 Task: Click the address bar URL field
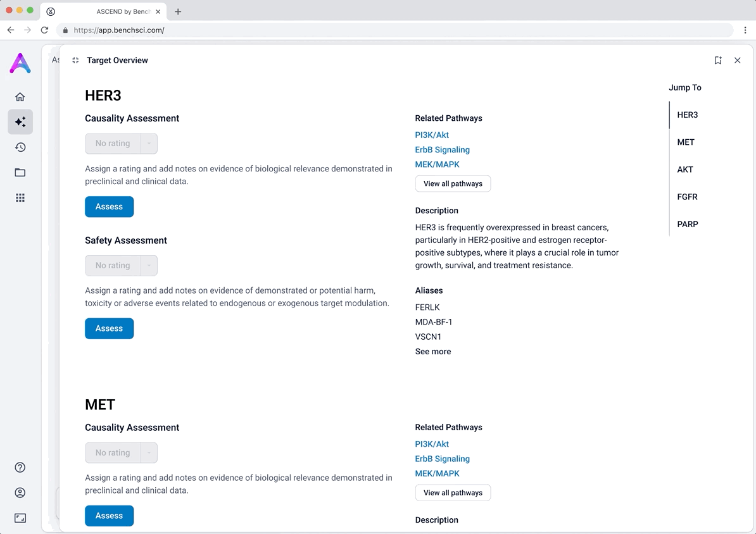[x=395, y=30]
